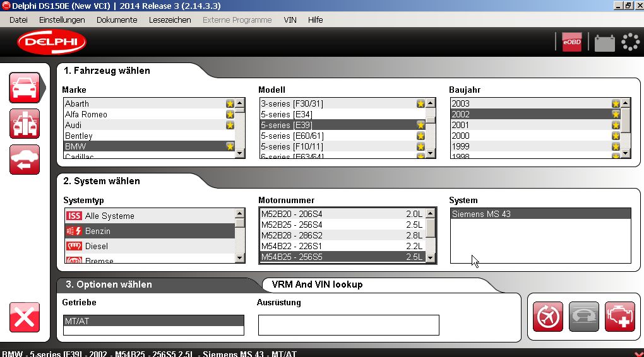Select engine M52B20 - 206S4

343,214
